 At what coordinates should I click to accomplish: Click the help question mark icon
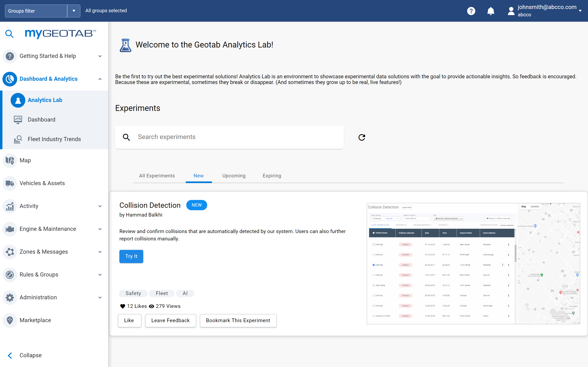(x=471, y=11)
